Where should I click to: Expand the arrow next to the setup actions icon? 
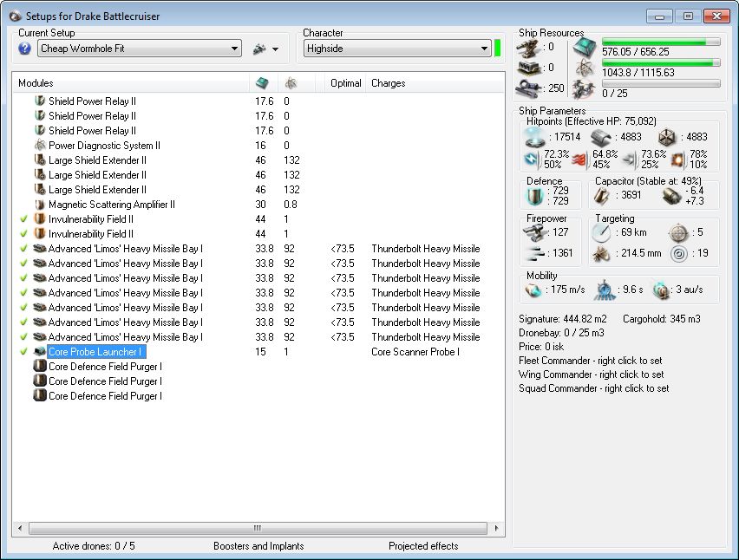click(276, 49)
